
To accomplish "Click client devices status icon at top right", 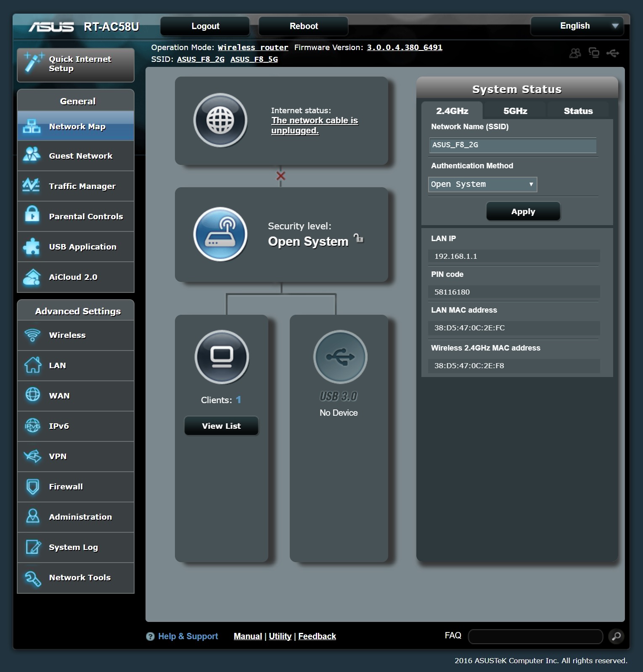I will (x=594, y=53).
